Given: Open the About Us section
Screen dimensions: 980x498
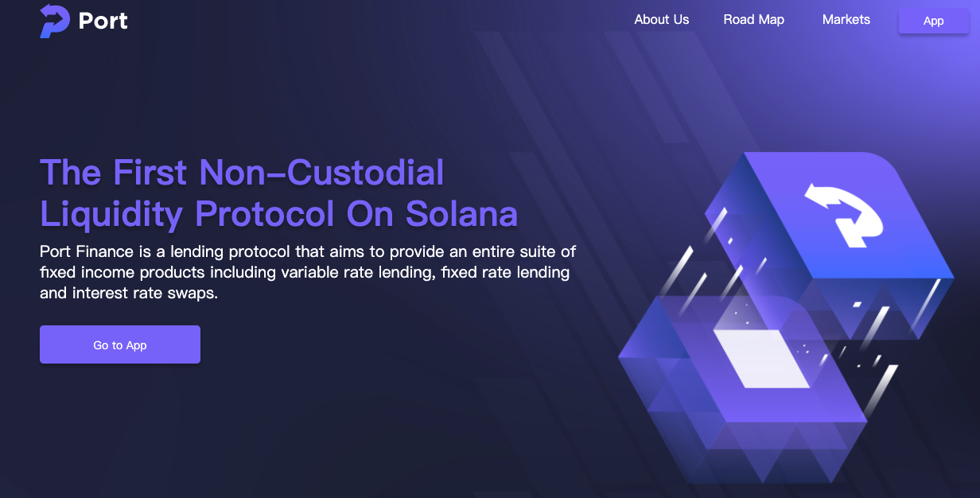Looking at the screenshot, I should (661, 20).
